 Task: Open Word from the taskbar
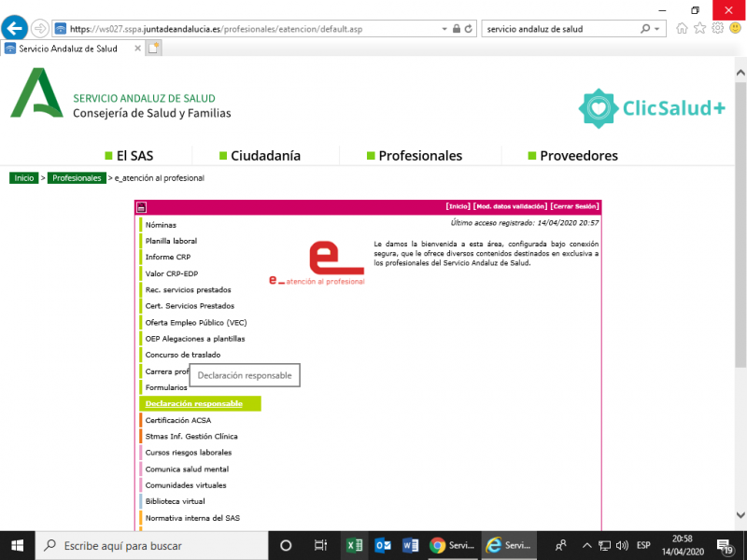(x=410, y=546)
